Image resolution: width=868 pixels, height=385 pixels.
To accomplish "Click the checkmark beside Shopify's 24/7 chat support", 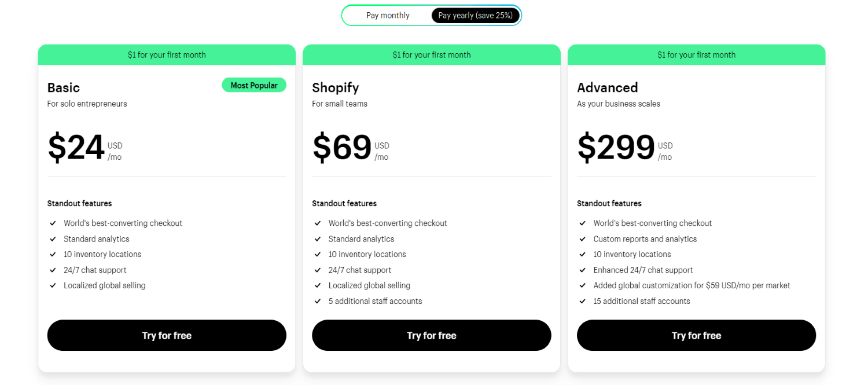I will coord(318,270).
